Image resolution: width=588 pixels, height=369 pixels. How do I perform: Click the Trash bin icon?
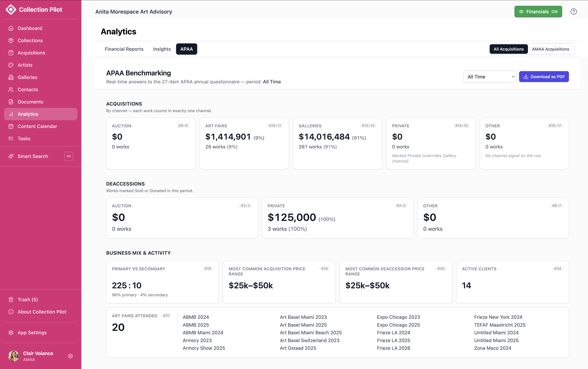coord(11,299)
